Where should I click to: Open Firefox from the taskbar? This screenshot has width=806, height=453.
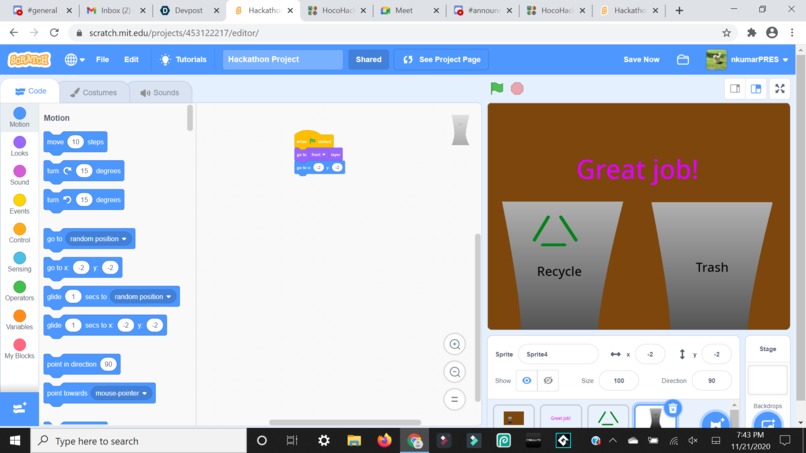384,441
